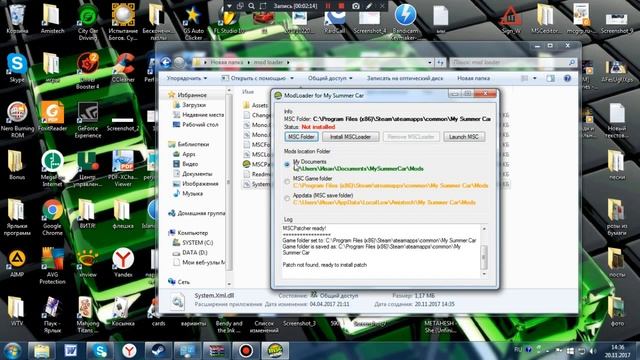Click ModLoader title bar icon
The image size is (640, 360).
point(278,96)
